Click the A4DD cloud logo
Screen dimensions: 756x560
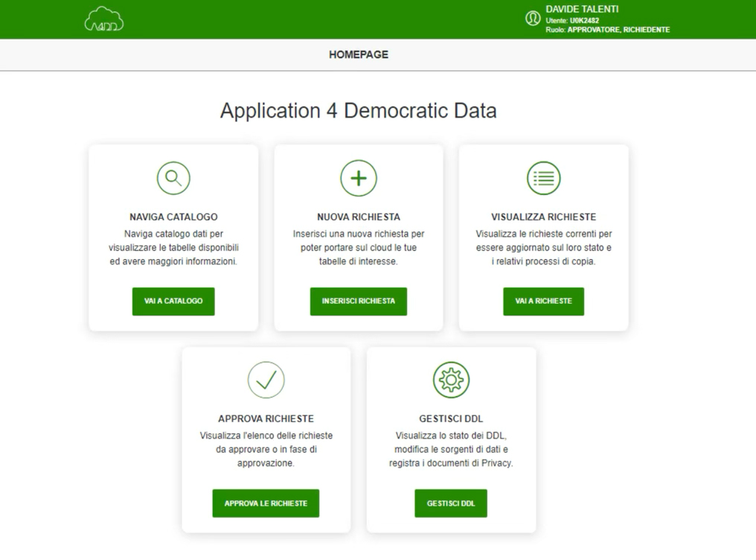coord(103,19)
